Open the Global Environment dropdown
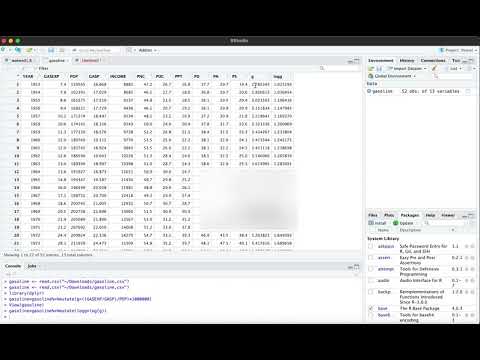This screenshot has height=360, width=480. click(x=392, y=76)
